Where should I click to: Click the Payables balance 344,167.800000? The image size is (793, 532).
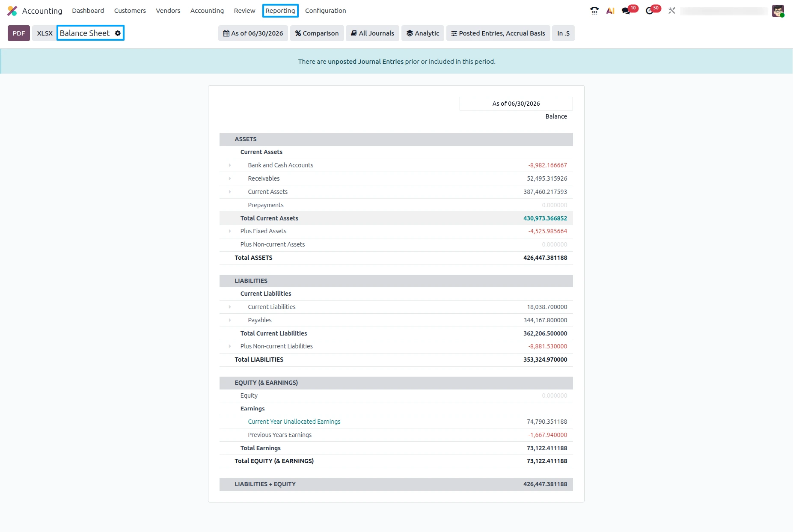tap(545, 320)
